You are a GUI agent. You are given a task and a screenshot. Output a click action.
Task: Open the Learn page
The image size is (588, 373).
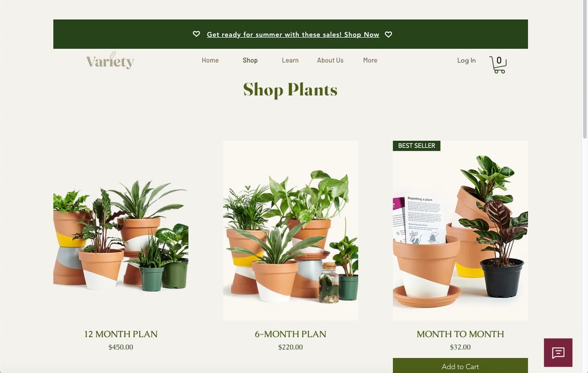[290, 60]
